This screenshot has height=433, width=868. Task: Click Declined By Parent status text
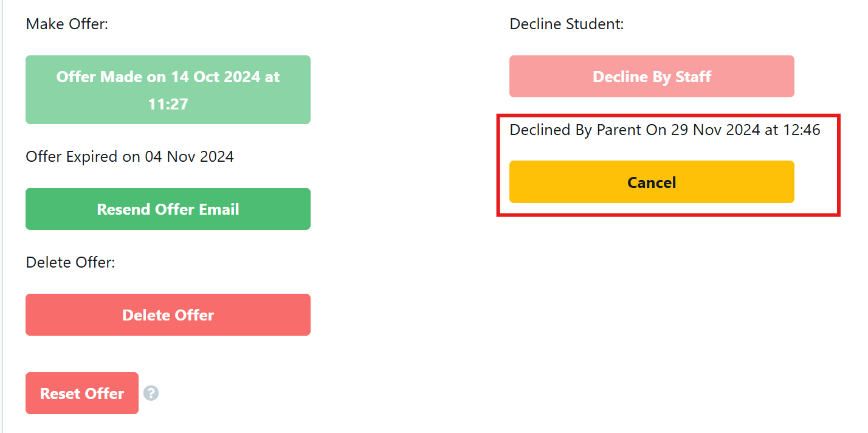pos(664,130)
